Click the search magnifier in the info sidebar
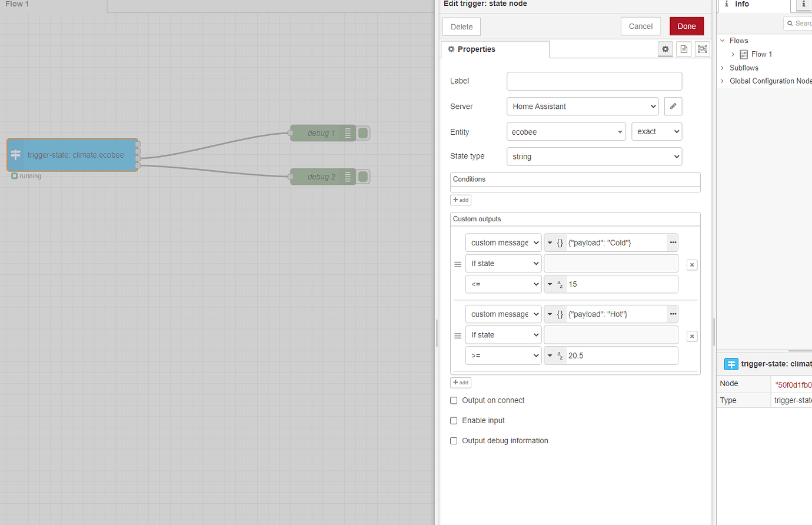 [x=790, y=23]
